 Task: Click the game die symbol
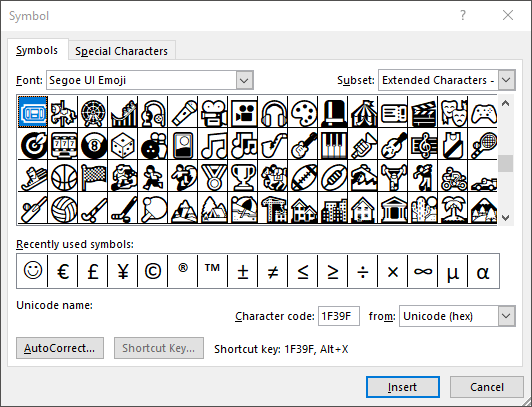[x=123, y=144]
